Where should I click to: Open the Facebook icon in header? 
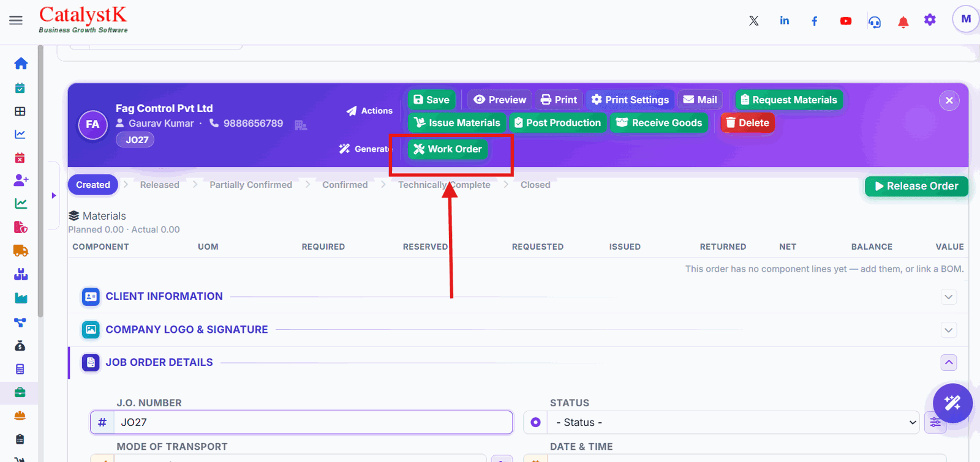pos(815,21)
